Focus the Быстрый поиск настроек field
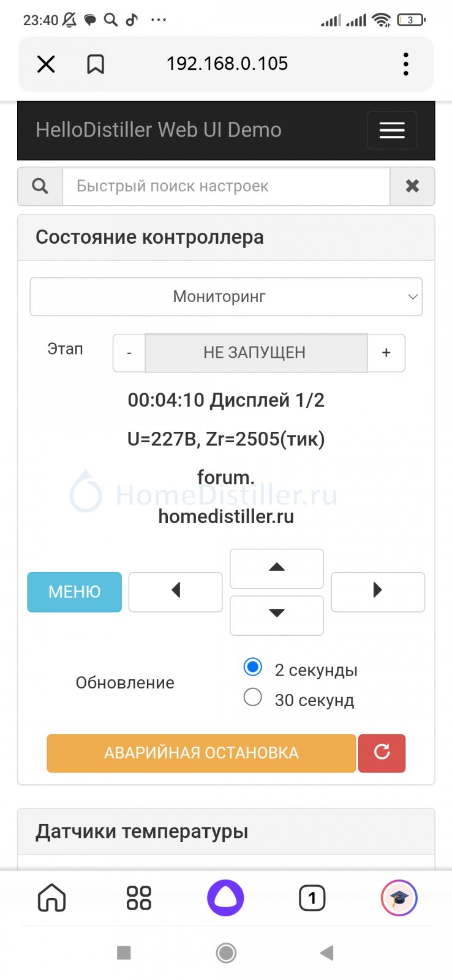452x980 pixels. pyautogui.click(x=226, y=186)
